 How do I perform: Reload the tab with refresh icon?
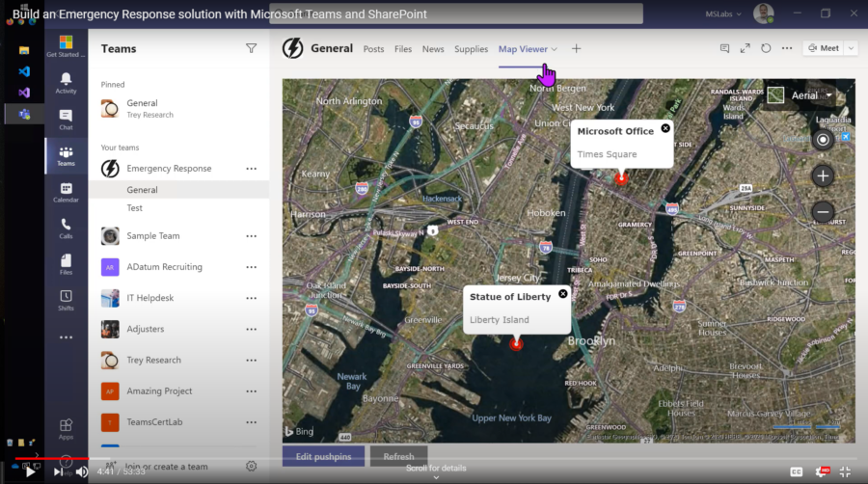point(766,48)
